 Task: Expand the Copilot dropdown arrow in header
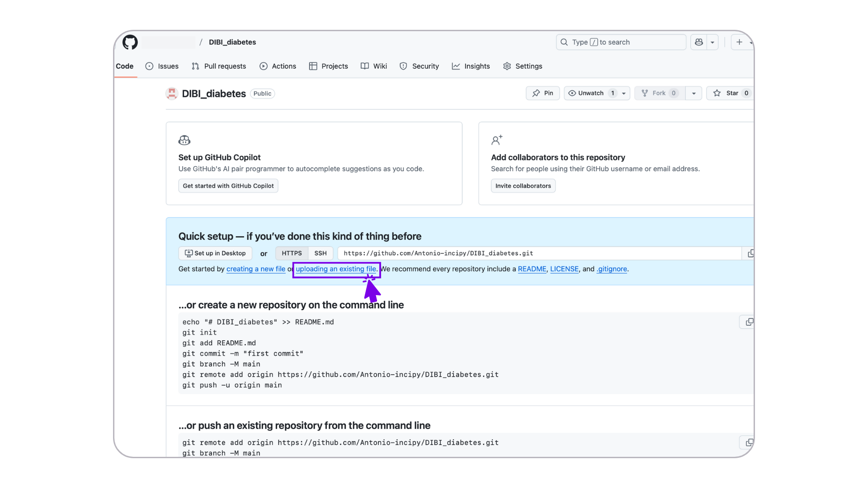[712, 42]
